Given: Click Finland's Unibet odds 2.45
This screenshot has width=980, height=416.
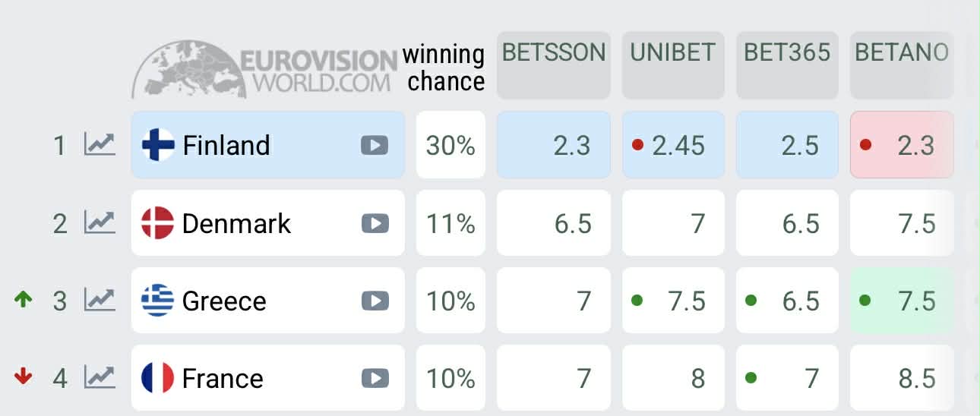Looking at the screenshot, I should pyautogui.click(x=673, y=145).
